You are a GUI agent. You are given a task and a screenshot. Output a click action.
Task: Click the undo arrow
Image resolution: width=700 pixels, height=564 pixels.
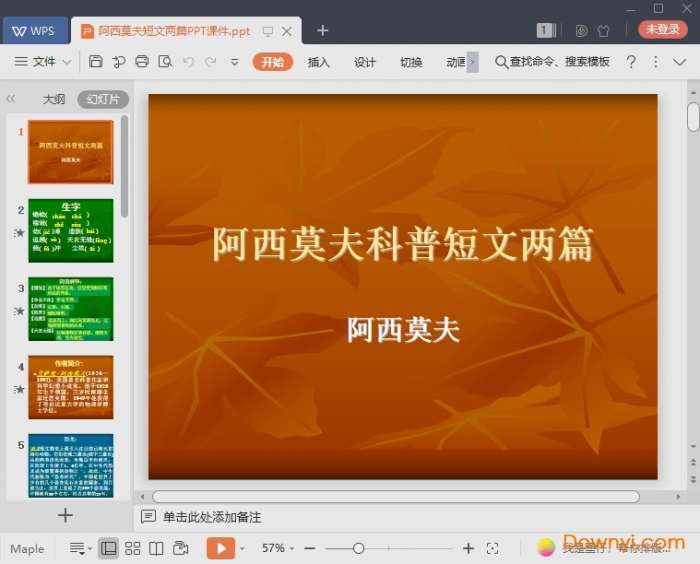click(x=188, y=62)
